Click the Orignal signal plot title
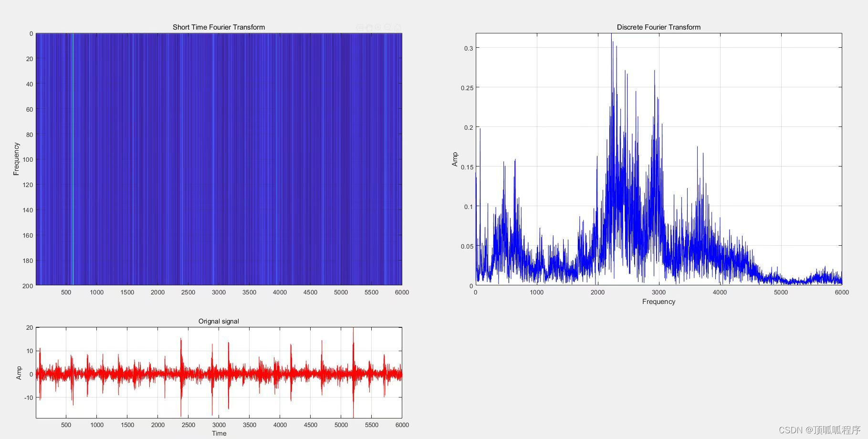 [219, 321]
